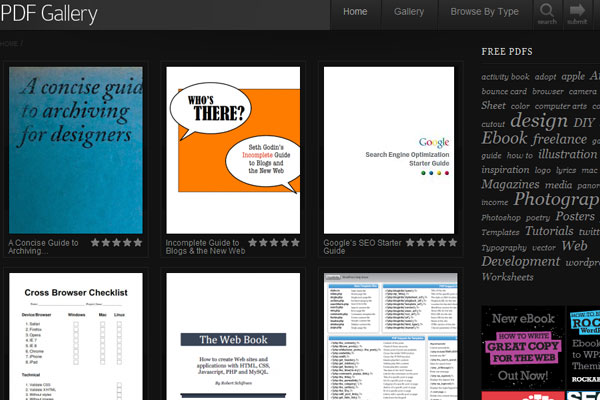
Task: Open The Web Book thumbnail
Action: (x=233, y=336)
